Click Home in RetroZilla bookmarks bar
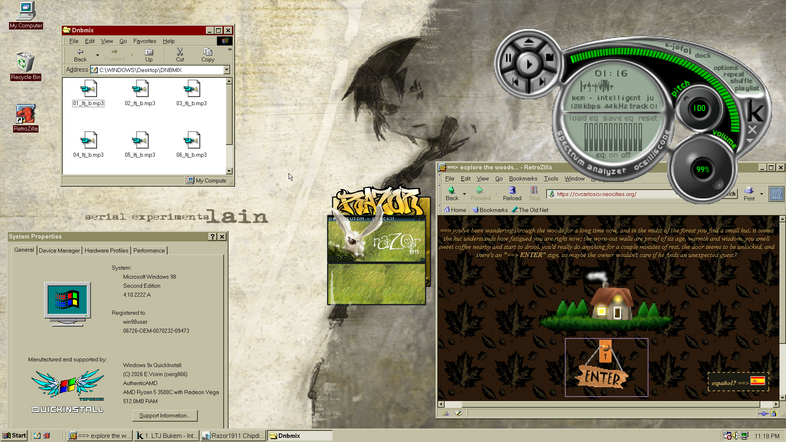This screenshot has height=442, width=786. [x=455, y=210]
